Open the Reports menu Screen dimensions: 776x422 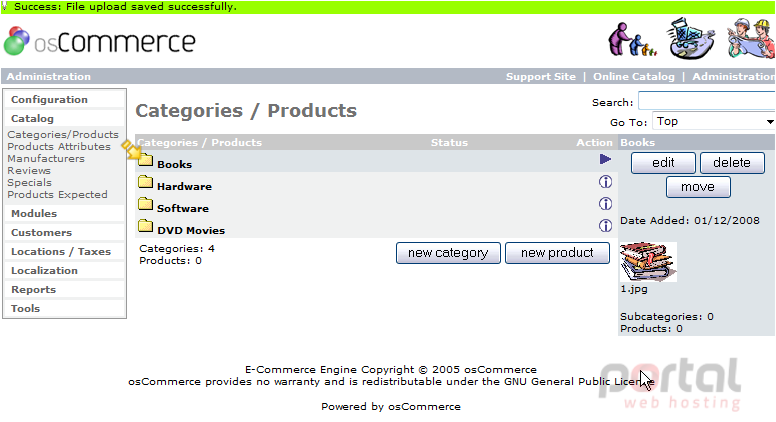(x=64, y=289)
